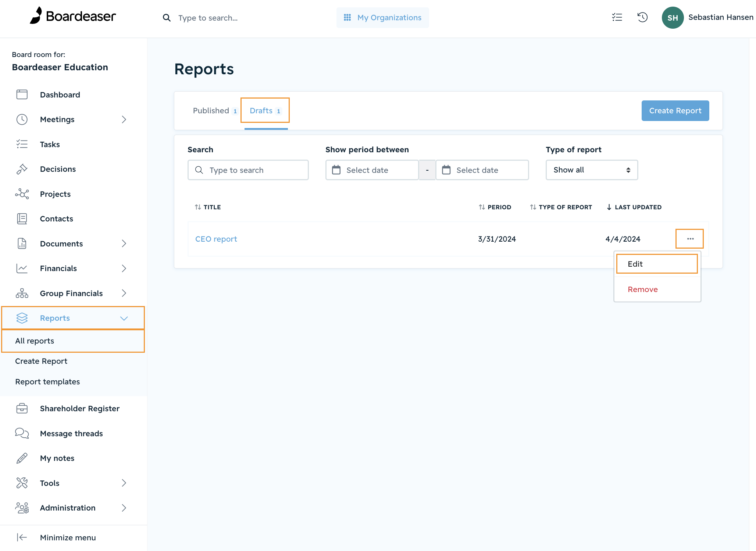Click the Administration people icon
The image size is (756, 551).
tap(22, 508)
